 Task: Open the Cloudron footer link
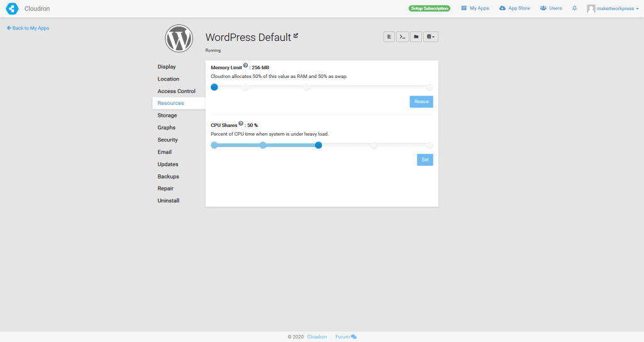tap(317, 337)
